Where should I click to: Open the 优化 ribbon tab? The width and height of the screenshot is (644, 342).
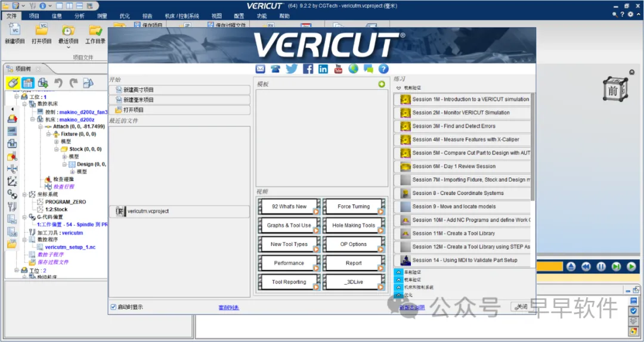pos(125,16)
